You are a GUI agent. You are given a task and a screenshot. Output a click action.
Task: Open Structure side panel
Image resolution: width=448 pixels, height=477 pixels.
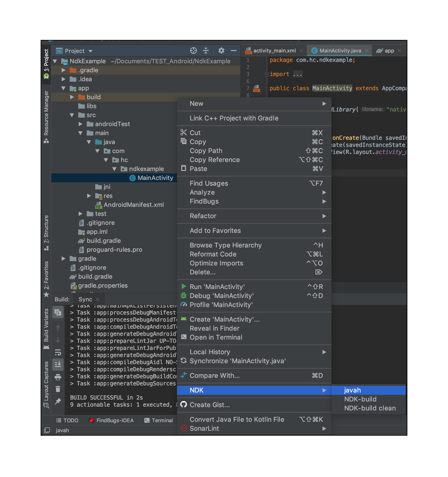click(x=46, y=233)
